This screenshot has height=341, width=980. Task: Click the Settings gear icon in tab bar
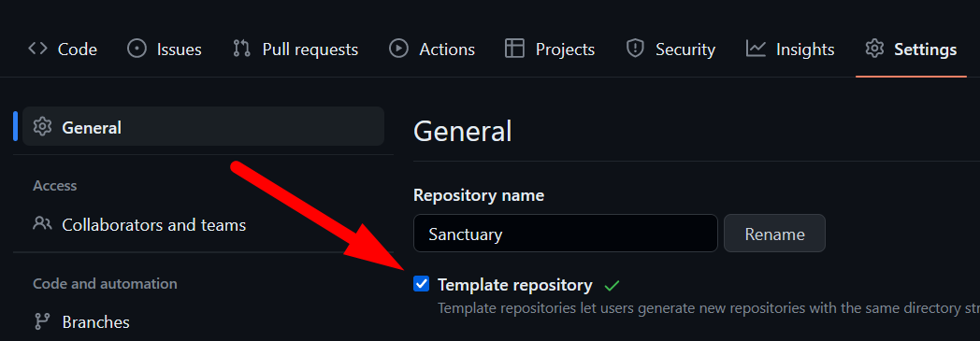(874, 49)
